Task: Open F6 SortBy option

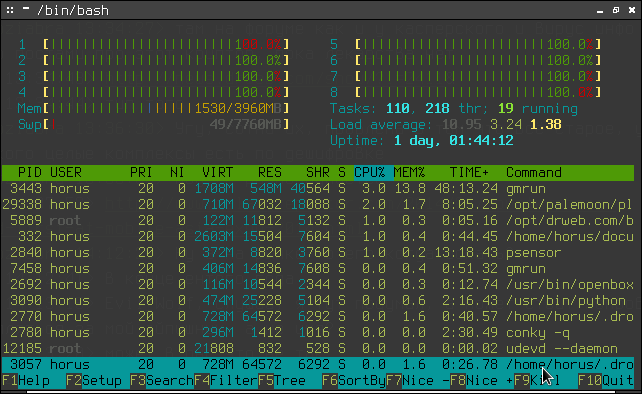Action: 354,380
